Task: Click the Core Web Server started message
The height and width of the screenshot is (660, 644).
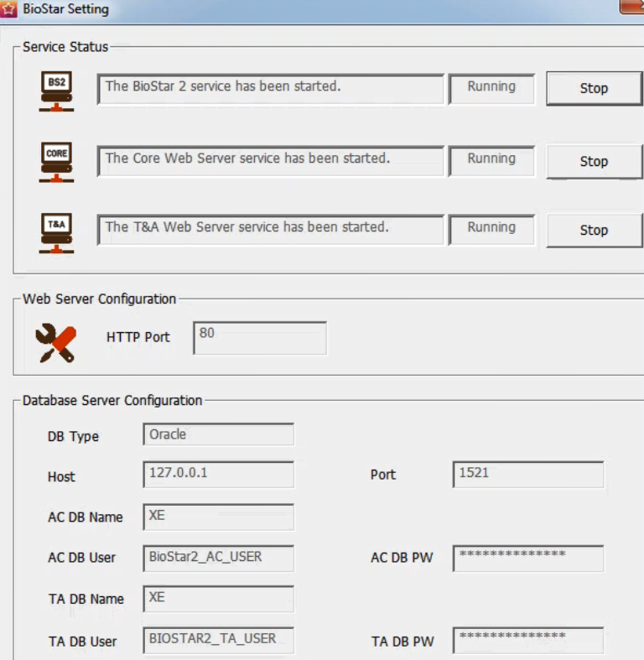Action: pyautogui.click(x=271, y=161)
